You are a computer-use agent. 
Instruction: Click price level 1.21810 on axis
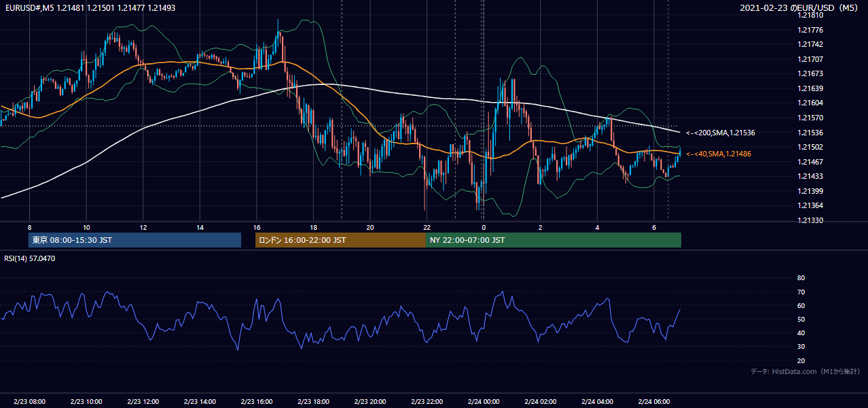[810, 15]
